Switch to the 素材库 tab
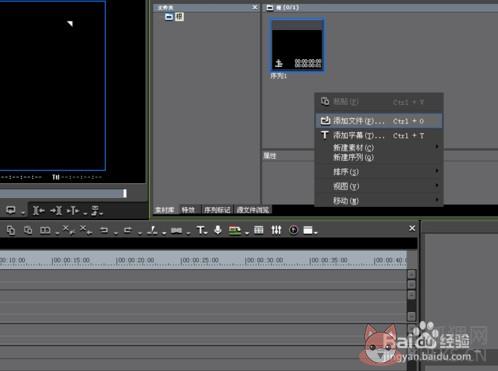The image size is (498, 371). pos(165,210)
